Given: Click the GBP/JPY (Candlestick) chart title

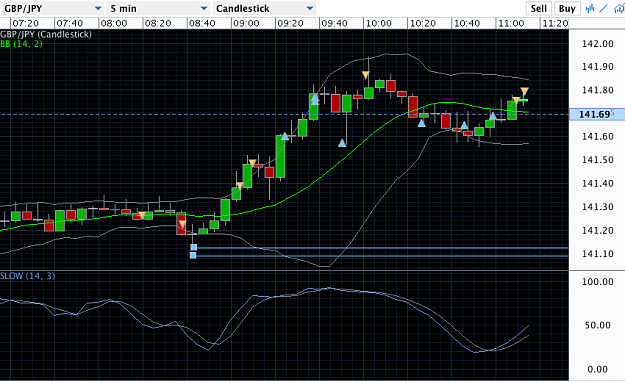Looking at the screenshot, I should (x=46, y=34).
